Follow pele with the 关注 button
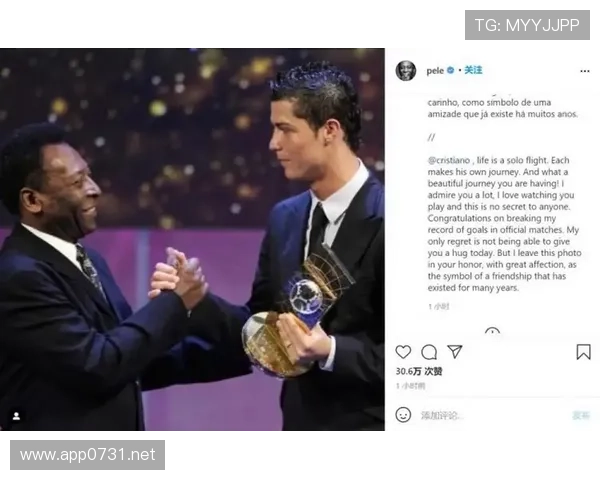 (473, 70)
